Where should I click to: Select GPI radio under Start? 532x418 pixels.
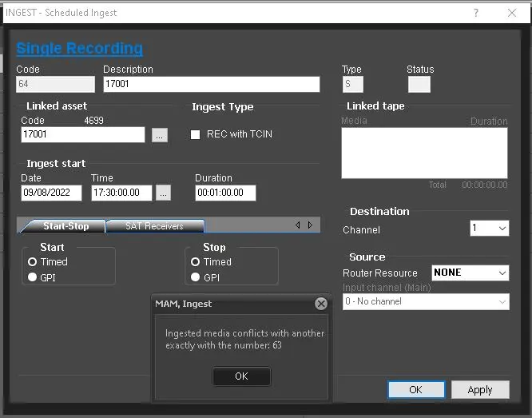pos(33,277)
